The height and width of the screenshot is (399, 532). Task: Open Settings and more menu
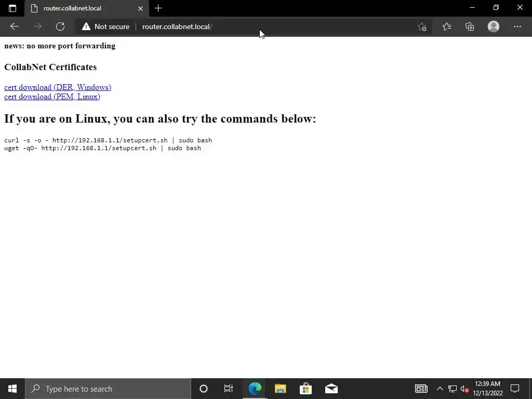click(517, 26)
